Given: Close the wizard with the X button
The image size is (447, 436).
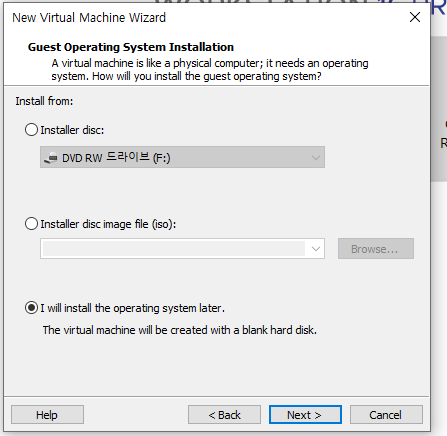Looking at the screenshot, I should tap(415, 17).
